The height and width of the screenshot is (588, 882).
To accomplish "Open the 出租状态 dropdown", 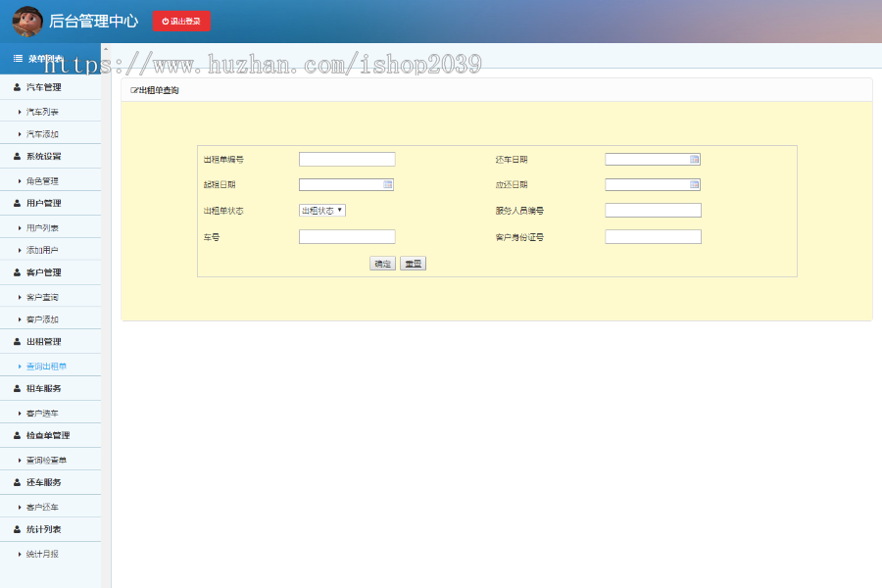I will 321,211.
